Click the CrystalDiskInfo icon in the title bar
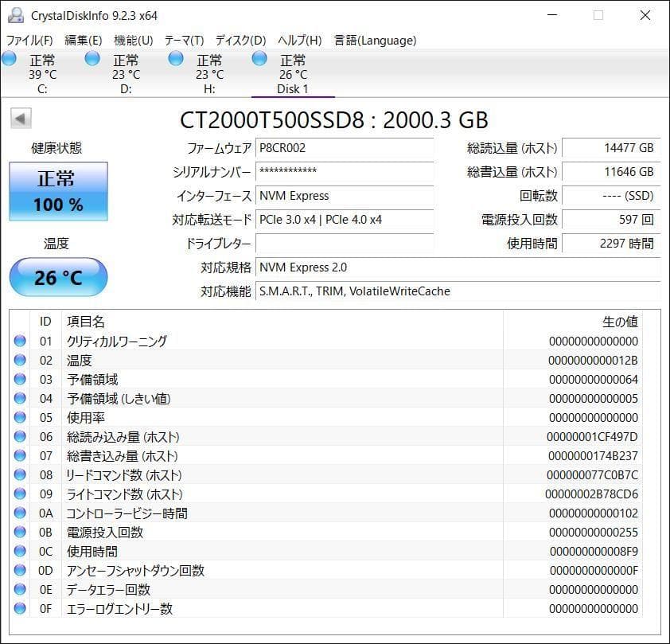Viewport: 670px width, 644px height. pos(18,14)
